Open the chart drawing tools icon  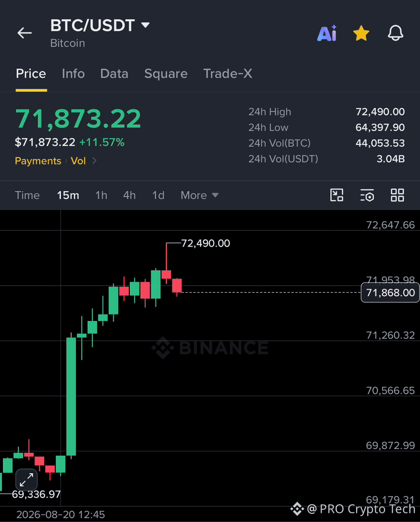[337, 195]
